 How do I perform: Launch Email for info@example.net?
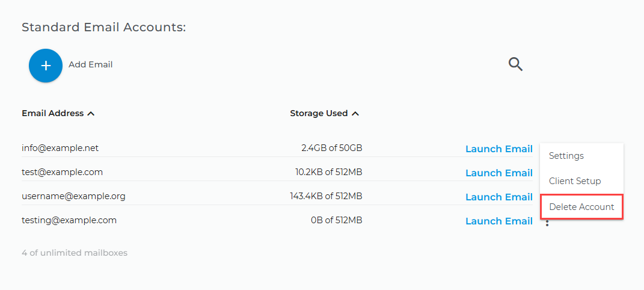(x=499, y=149)
